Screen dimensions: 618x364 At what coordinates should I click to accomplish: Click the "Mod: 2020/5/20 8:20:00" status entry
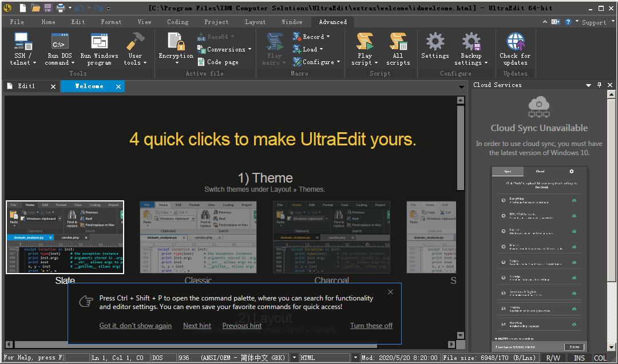click(x=399, y=358)
